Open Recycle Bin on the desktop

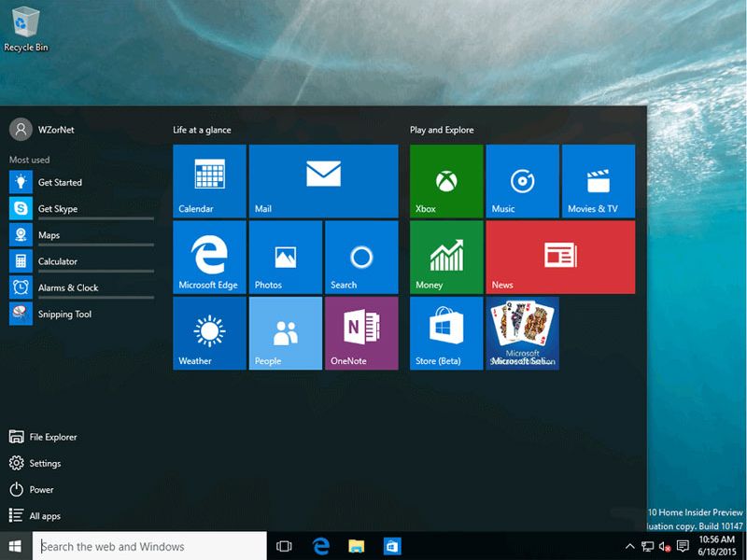coord(26,23)
